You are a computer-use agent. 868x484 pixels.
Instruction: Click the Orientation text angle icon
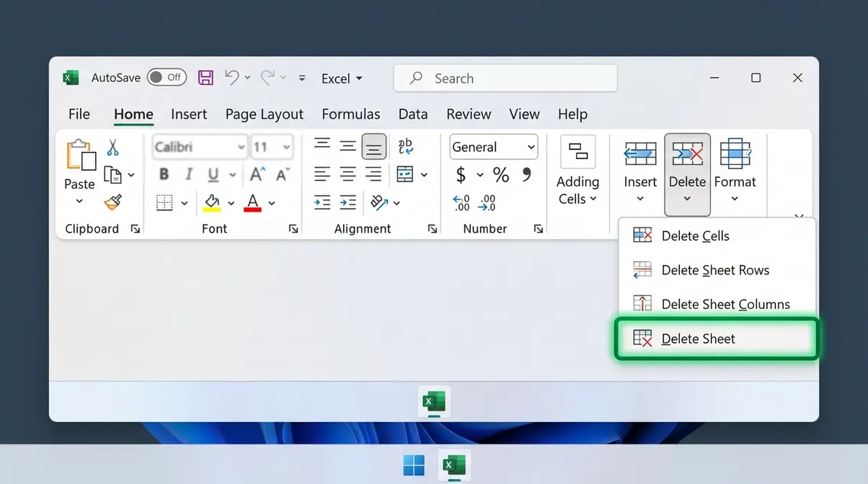(380, 202)
